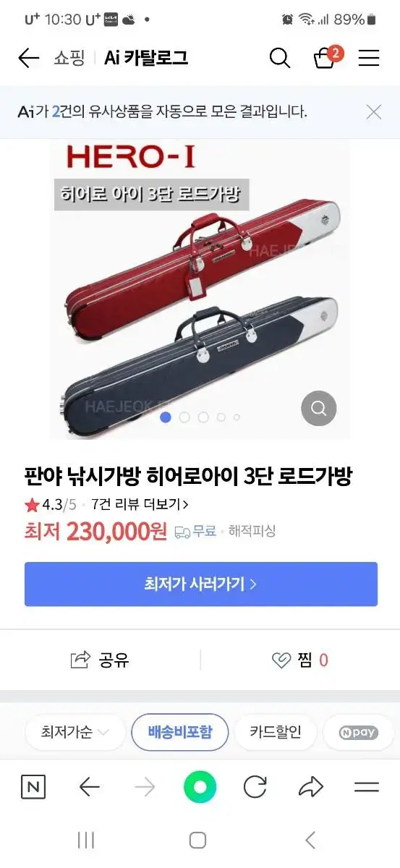Toggle 찜 heart wishlist button
The width and height of the screenshot is (400, 868).
[299, 660]
